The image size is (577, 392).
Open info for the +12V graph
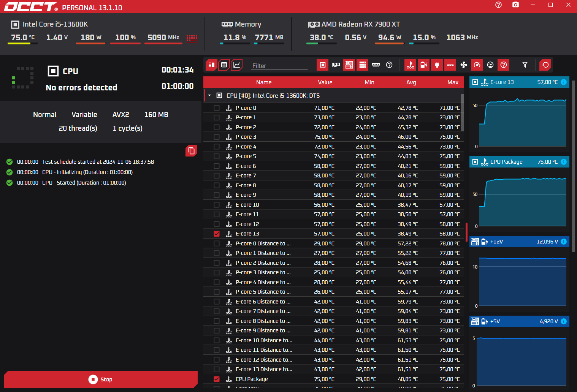(x=564, y=242)
